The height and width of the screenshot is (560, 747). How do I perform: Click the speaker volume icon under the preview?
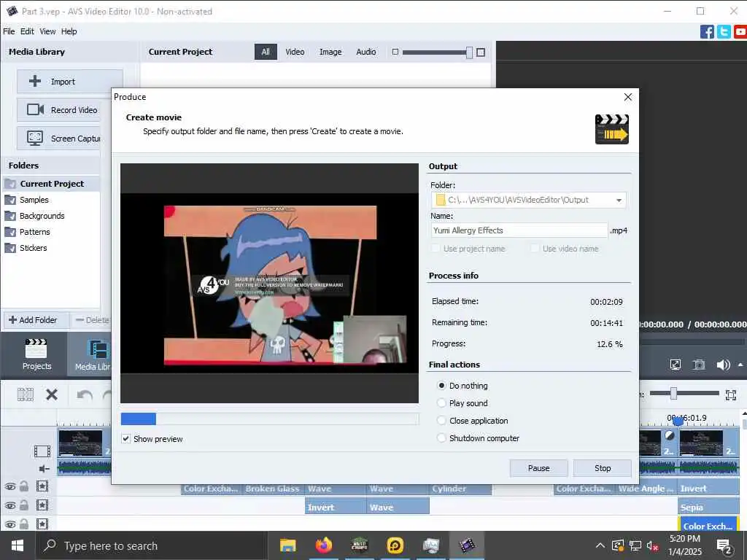pos(723,365)
